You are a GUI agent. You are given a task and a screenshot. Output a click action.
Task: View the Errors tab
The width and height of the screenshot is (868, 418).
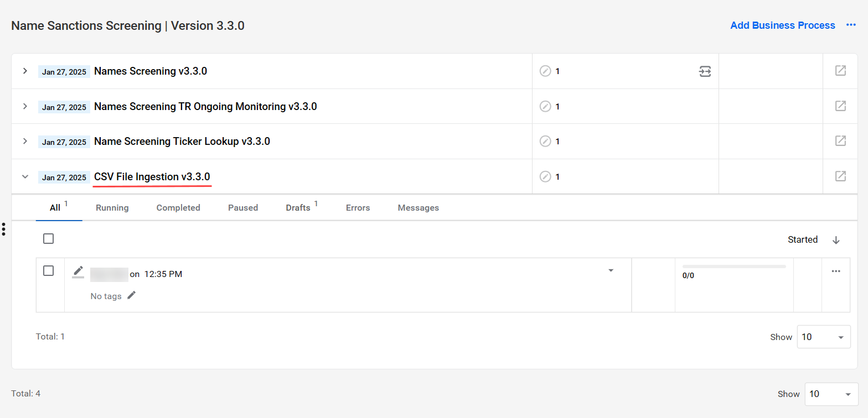tap(358, 208)
